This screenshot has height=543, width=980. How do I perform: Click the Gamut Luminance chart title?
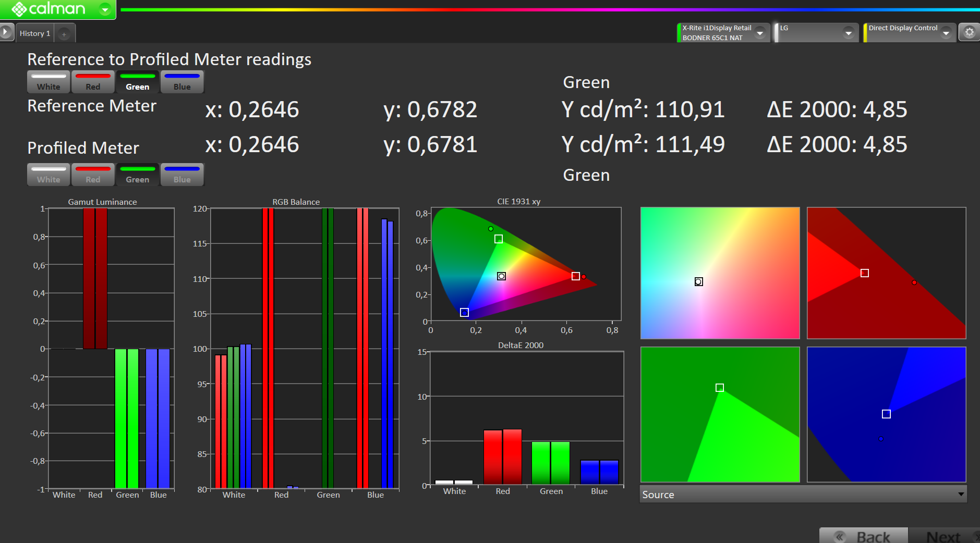tap(102, 202)
